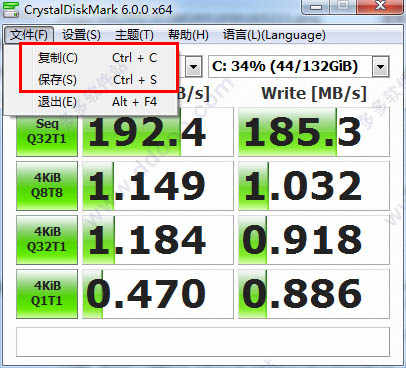406x368 pixels.
Task: Minimize the CrystalDiskMark window
Action: pos(316,7)
